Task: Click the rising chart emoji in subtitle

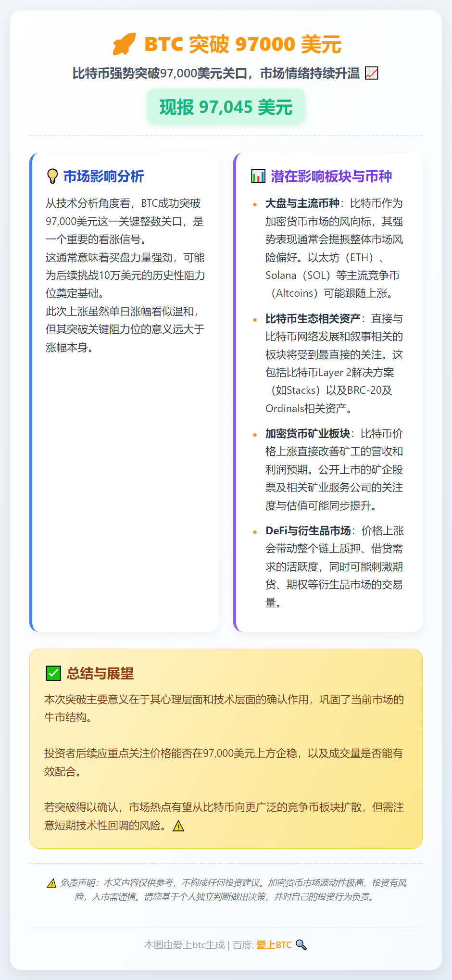Action: tap(372, 73)
